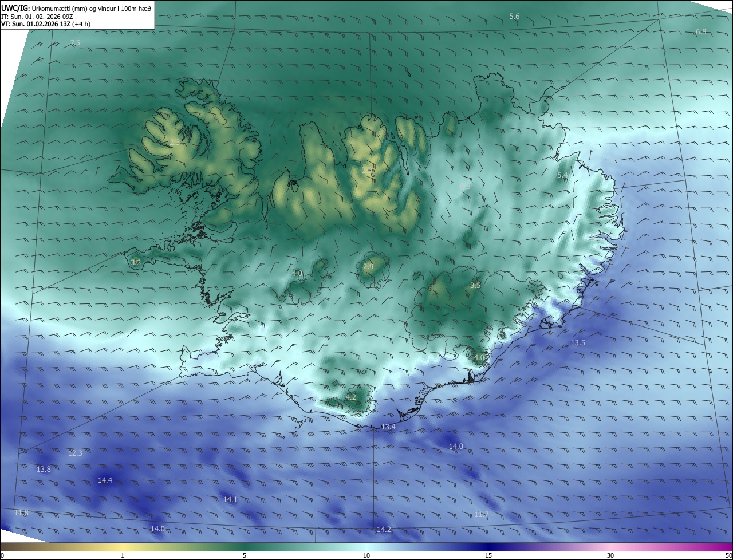Click the 6.8 value label on the map

coord(701,32)
